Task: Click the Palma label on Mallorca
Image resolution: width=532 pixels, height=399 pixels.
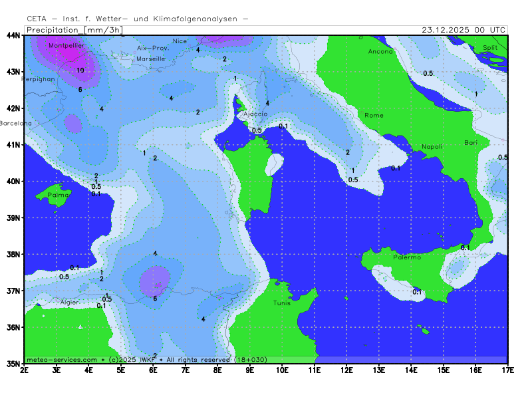Action: pos(59,195)
